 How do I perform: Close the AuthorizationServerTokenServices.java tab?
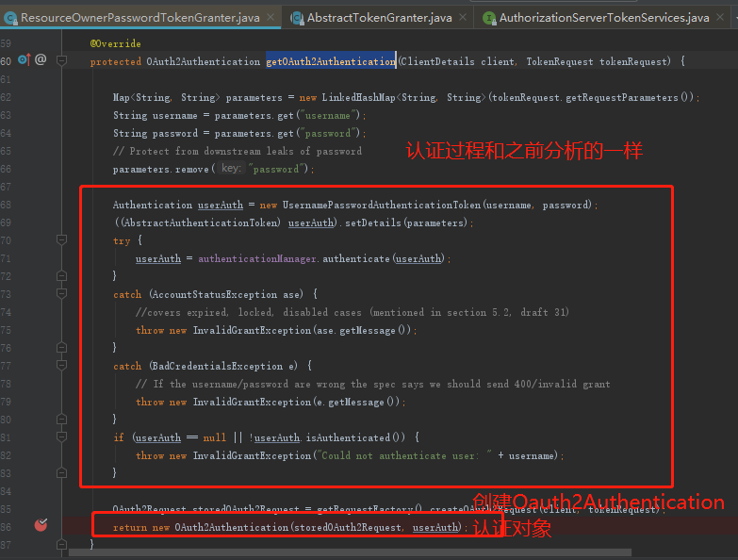click(720, 17)
